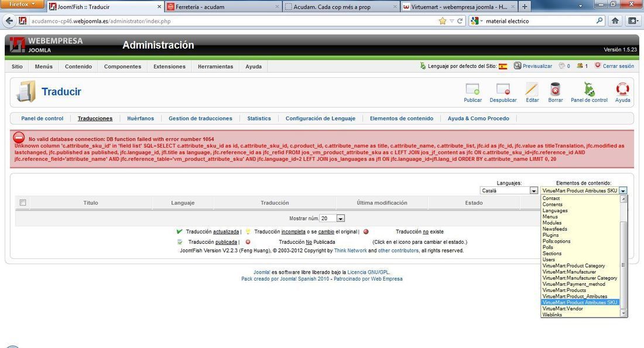Switch to Ferretería - acudam tab

223,6
